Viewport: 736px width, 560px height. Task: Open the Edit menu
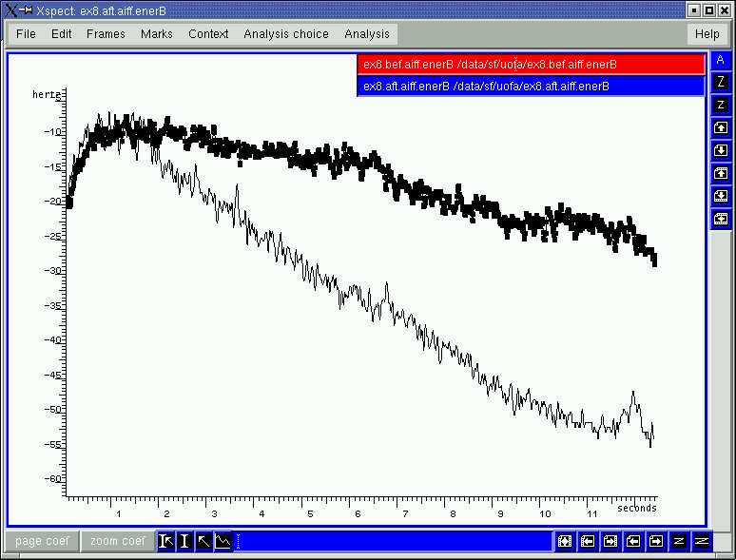coord(62,34)
